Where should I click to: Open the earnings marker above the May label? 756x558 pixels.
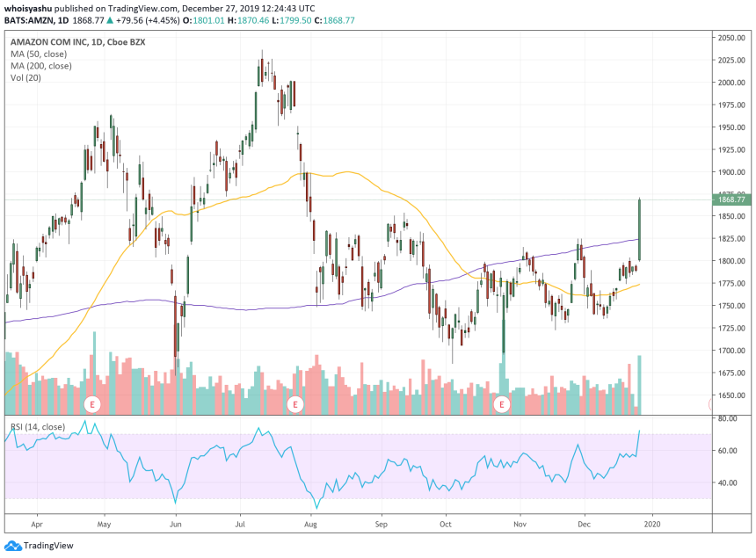[92, 404]
